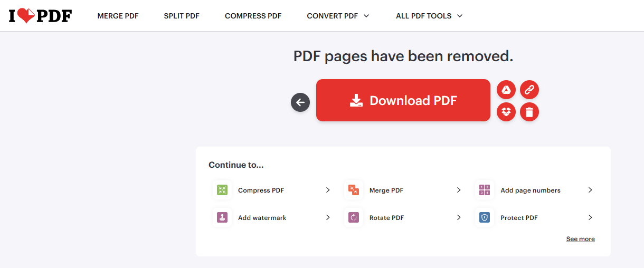644x268 pixels.
Task: Go to Compress PDF in navigation
Action: click(x=253, y=16)
